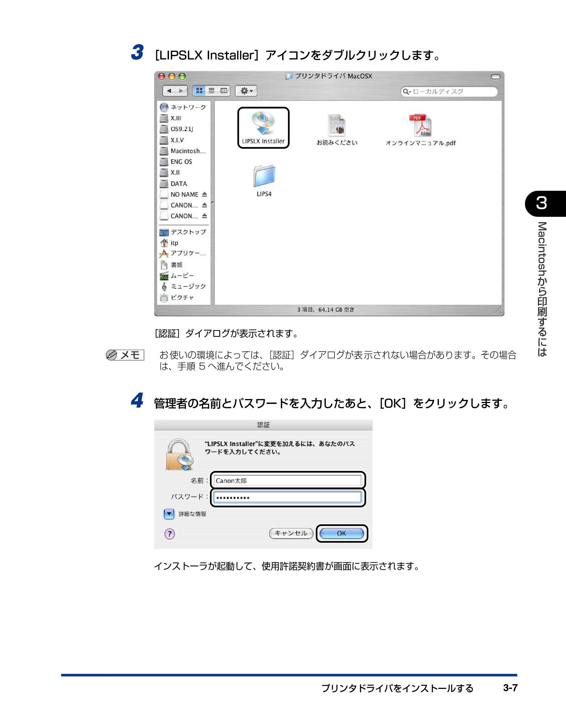Click the キャンセル button
Viewport: 566px width, 728px height.
(291, 533)
